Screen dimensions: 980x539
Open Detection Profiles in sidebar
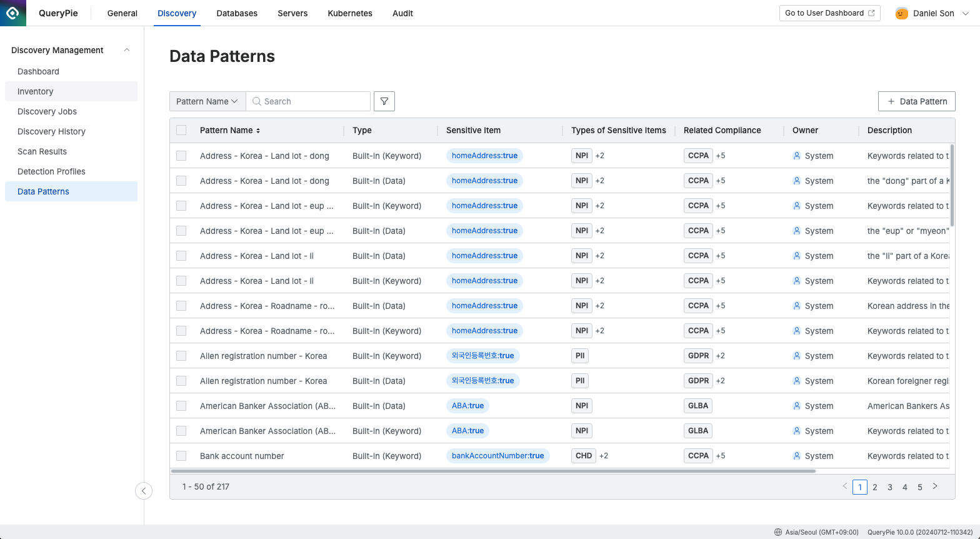click(51, 171)
